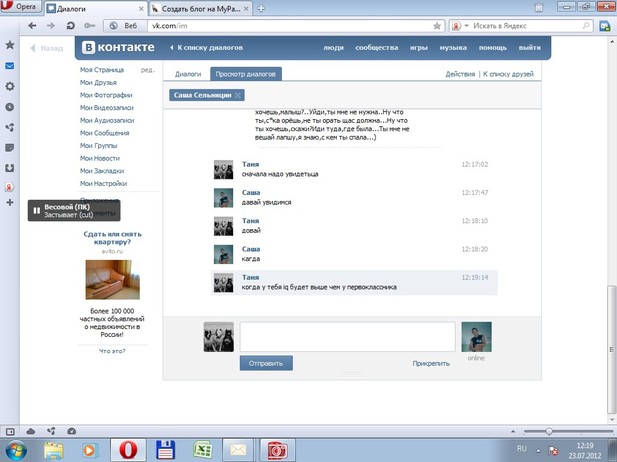617x462 pixels.
Task: Open Мои Фотографии in left menu
Action: 106,95
